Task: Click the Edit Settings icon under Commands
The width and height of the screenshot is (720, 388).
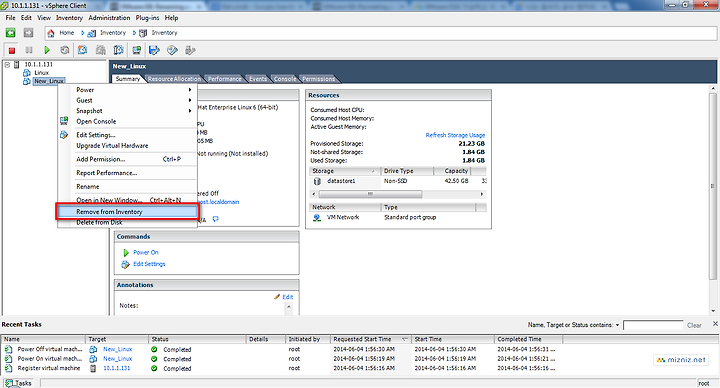Action: [x=125, y=264]
